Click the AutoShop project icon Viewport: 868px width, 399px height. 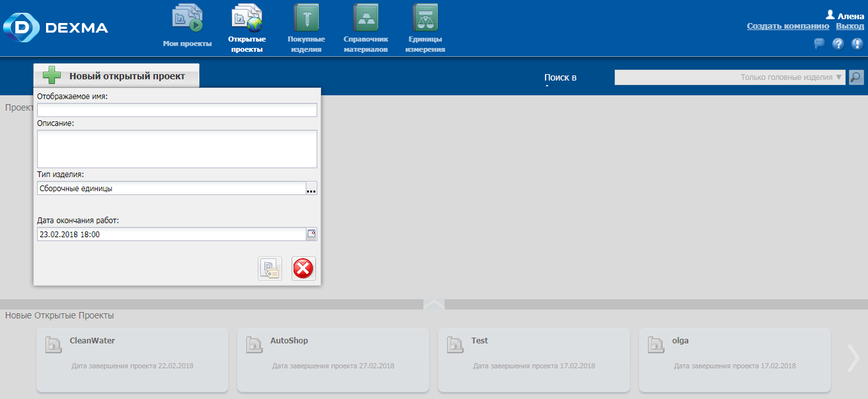(x=255, y=344)
